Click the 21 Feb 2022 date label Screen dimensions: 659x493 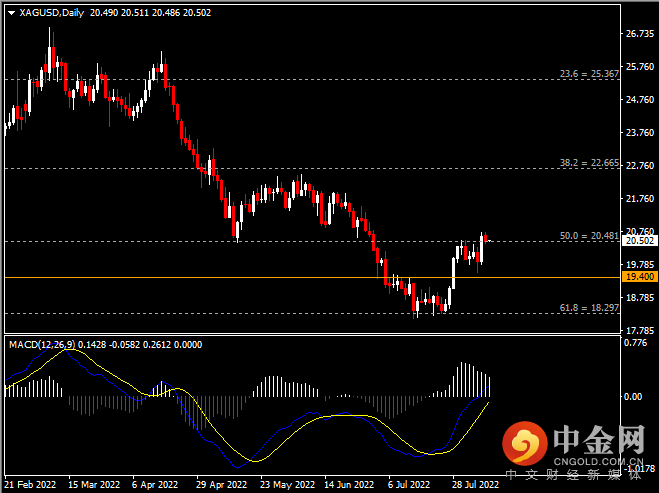30,485
